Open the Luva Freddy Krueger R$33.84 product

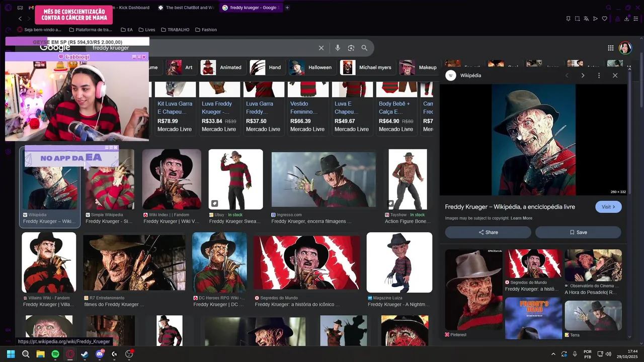219,108
